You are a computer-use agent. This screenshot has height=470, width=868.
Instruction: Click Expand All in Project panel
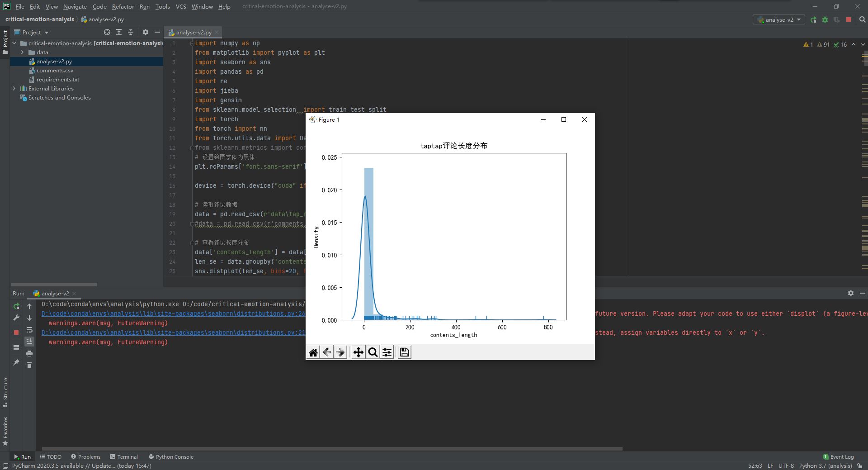pyautogui.click(x=119, y=32)
